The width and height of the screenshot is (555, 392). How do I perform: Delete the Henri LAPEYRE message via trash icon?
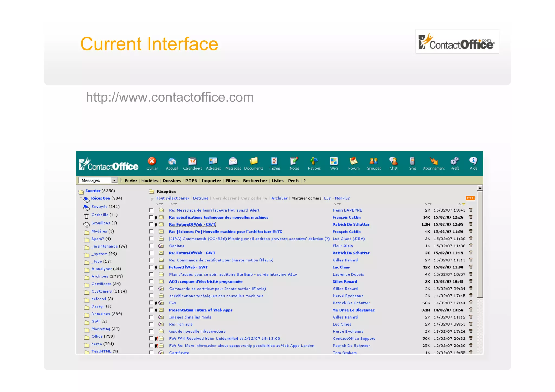(x=471, y=210)
